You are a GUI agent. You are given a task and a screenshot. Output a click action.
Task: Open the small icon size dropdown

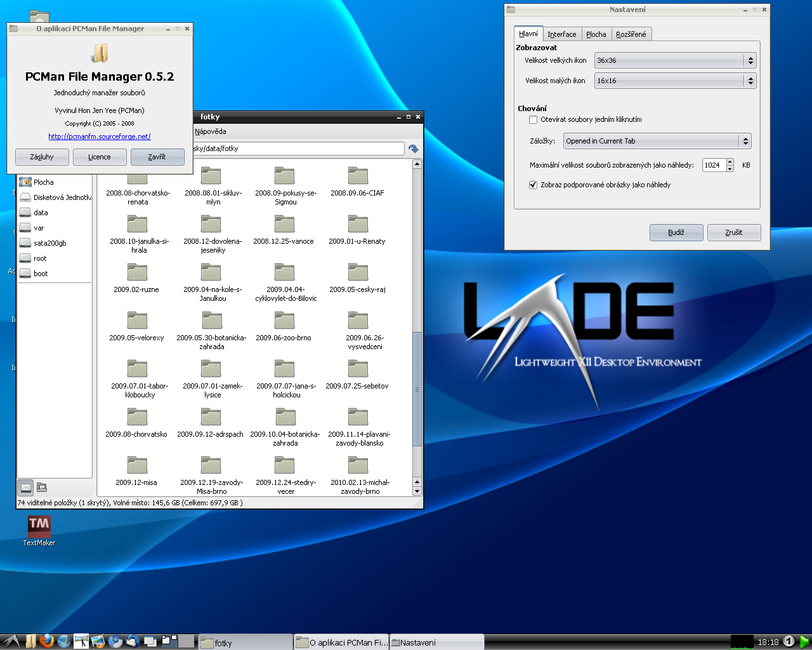675,81
